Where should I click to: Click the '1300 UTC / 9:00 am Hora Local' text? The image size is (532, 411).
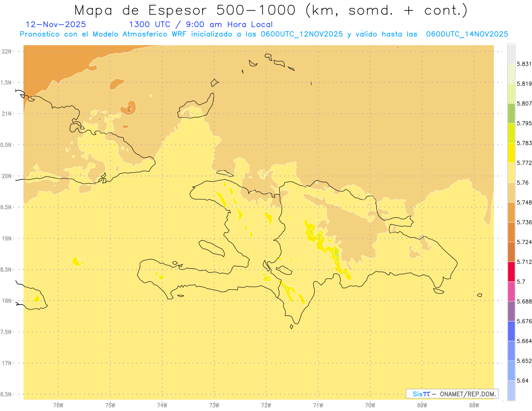tap(201, 24)
